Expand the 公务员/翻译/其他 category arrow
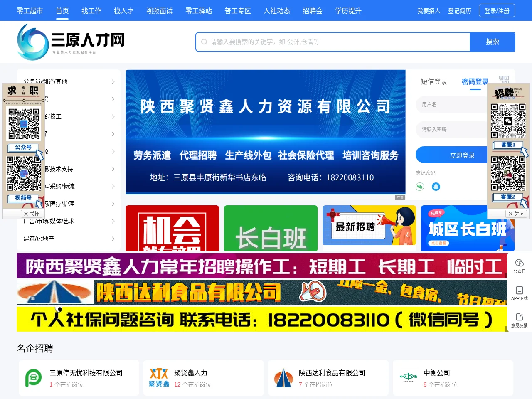The image size is (532, 399). click(113, 82)
